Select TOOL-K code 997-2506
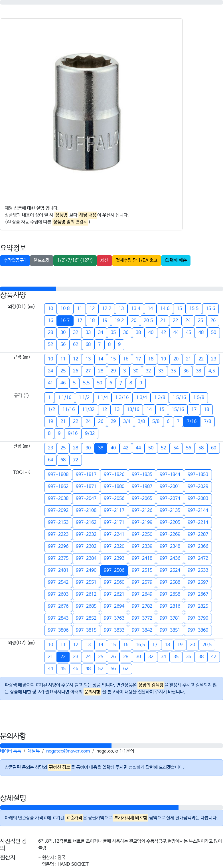 pos(114,570)
